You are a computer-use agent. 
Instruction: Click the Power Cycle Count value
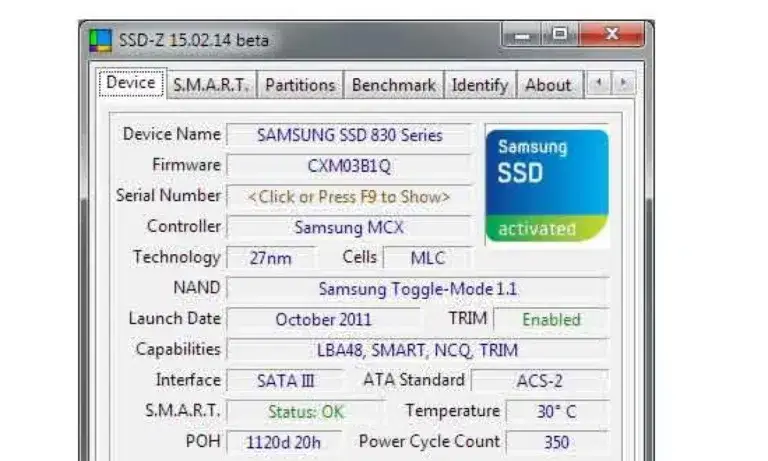(556, 442)
